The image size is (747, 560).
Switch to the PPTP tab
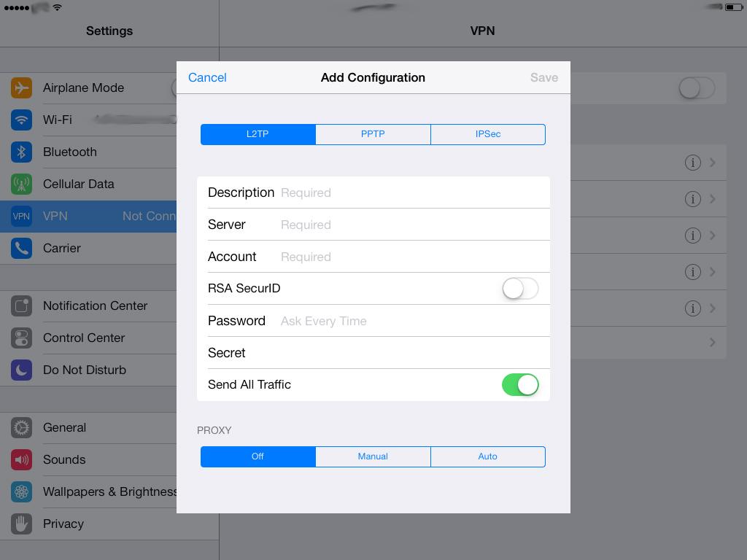tap(373, 134)
